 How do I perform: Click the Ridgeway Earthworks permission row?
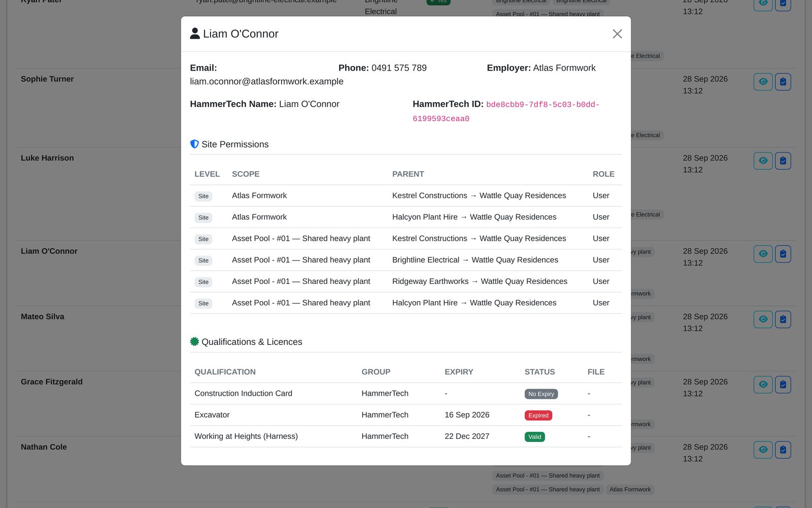[406, 281]
